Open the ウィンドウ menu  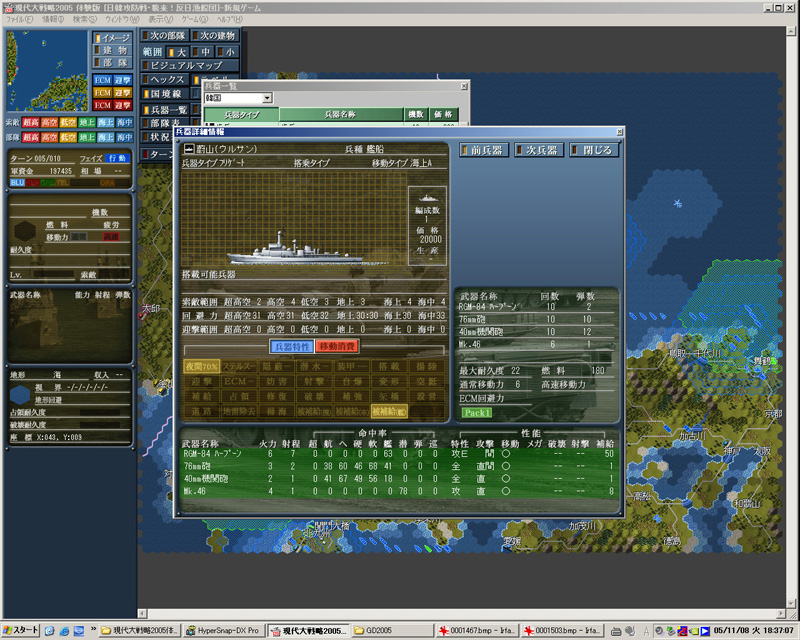click(x=122, y=19)
